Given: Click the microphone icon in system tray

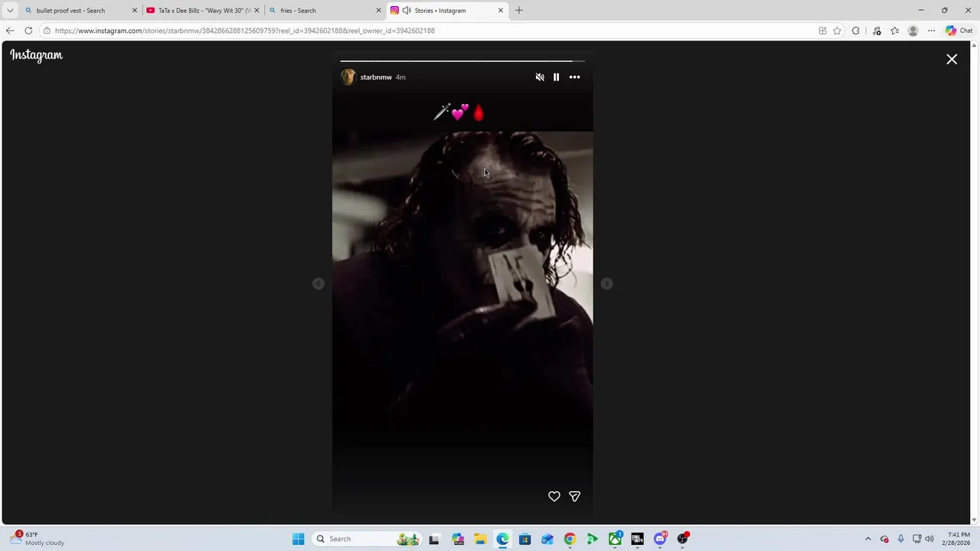Looking at the screenshot, I should 900,539.
